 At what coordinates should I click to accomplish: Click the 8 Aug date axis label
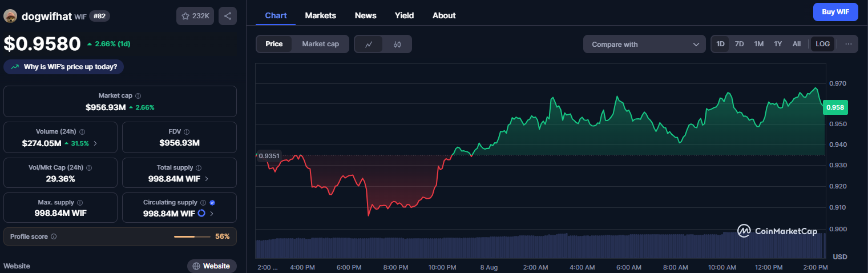[x=488, y=267]
